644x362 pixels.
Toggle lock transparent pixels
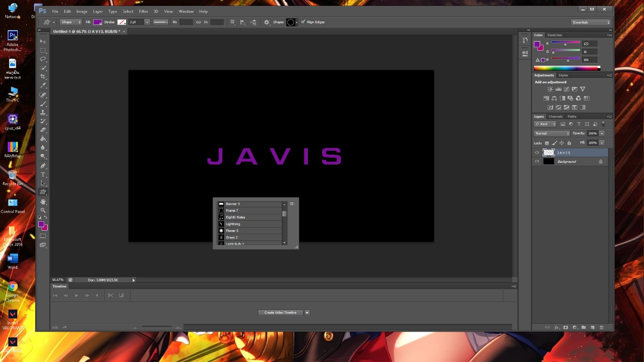click(547, 143)
